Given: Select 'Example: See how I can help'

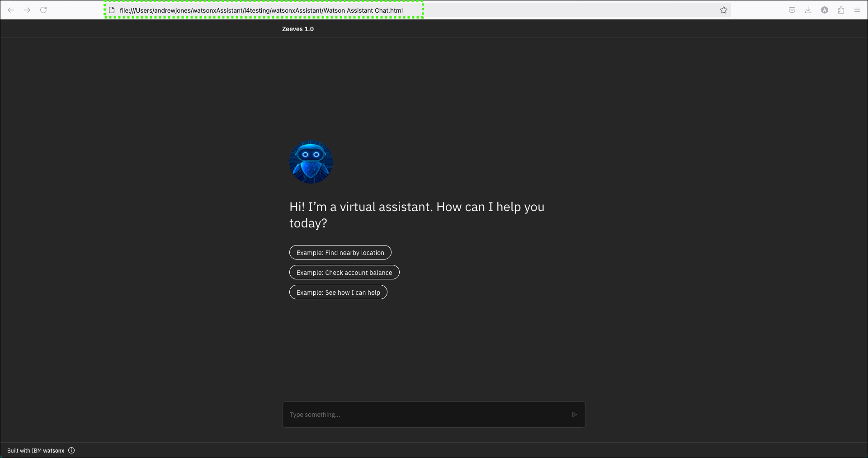Looking at the screenshot, I should (338, 293).
